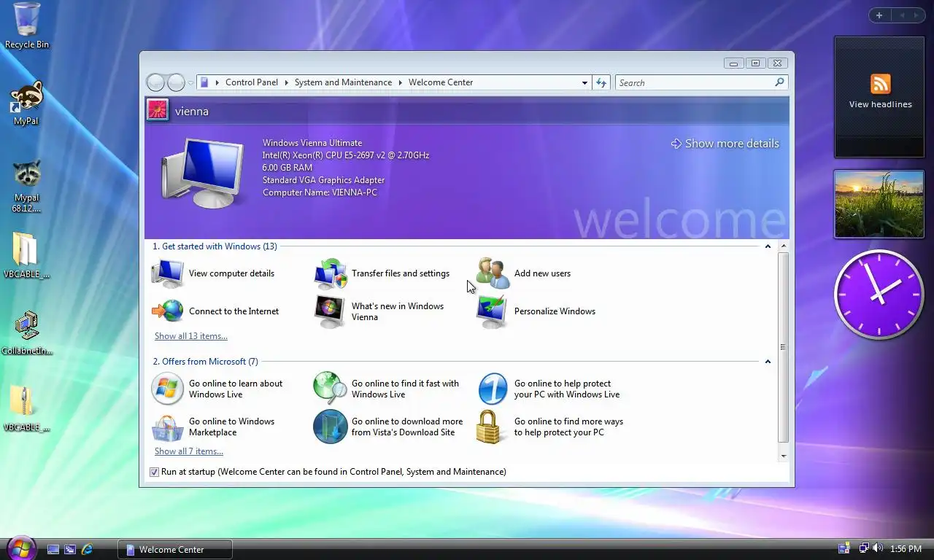
Task: Collapse the Get started with Windows section
Action: tap(768, 246)
